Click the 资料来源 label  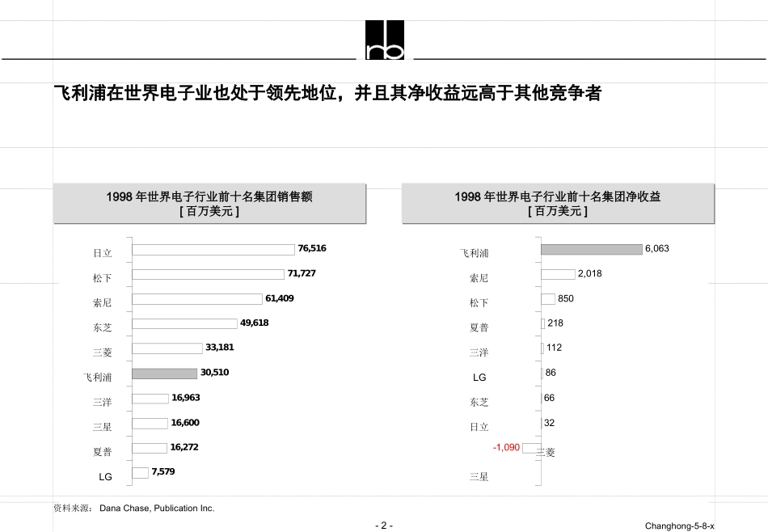point(73,508)
